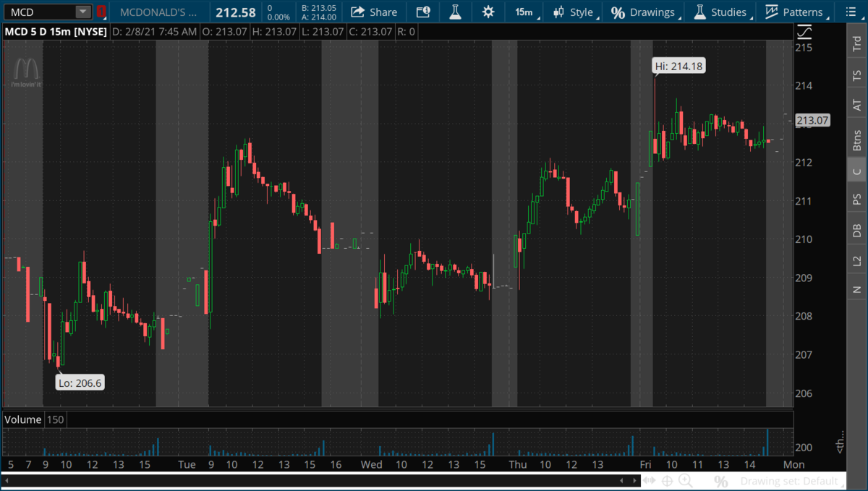Click the Volume value 150
Viewport: 868px width, 491px height.
pyautogui.click(x=55, y=419)
